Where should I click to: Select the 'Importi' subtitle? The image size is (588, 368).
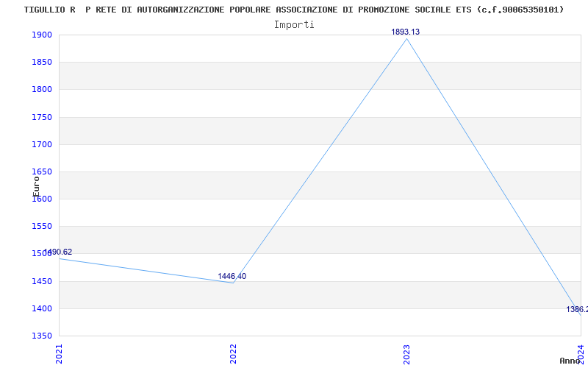(294, 25)
